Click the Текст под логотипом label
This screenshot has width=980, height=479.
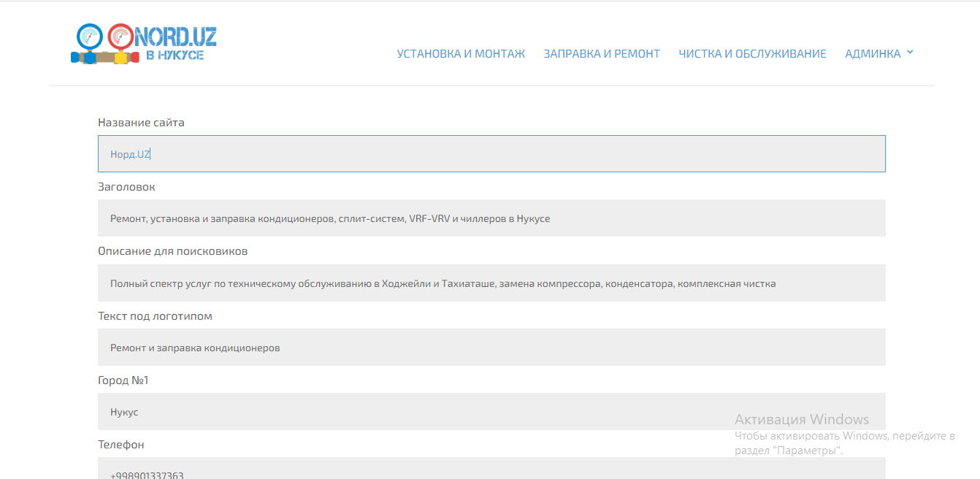(x=155, y=316)
